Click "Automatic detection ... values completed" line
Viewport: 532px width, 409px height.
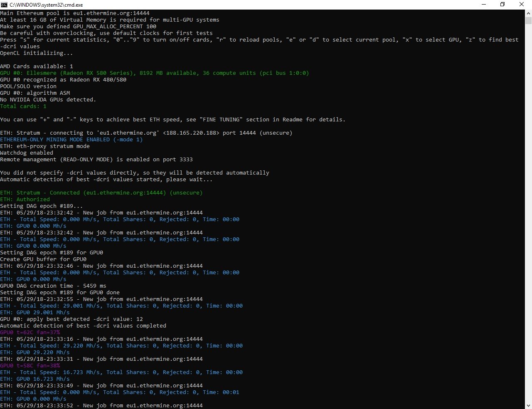[83, 326]
